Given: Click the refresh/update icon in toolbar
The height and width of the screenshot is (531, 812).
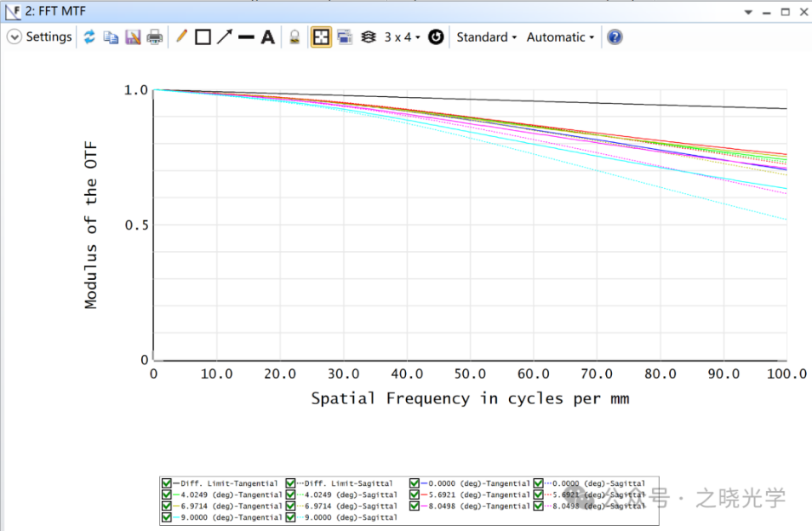Looking at the screenshot, I should click(x=89, y=37).
